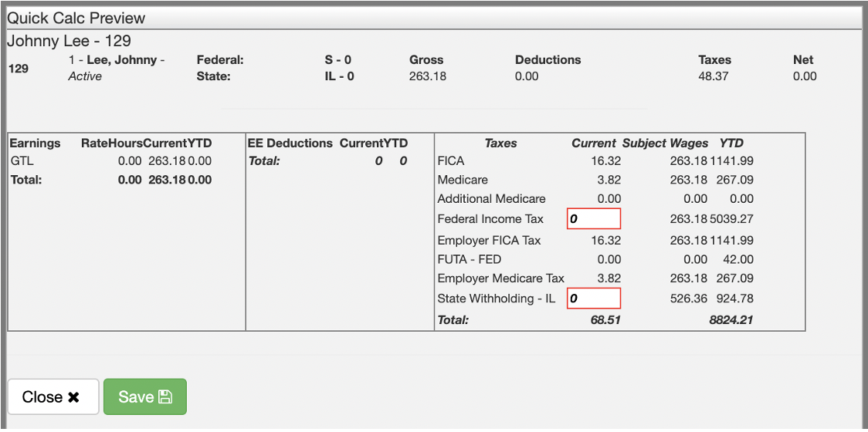
Task: Select the Johnny Lee - 129 heading
Action: point(69,41)
